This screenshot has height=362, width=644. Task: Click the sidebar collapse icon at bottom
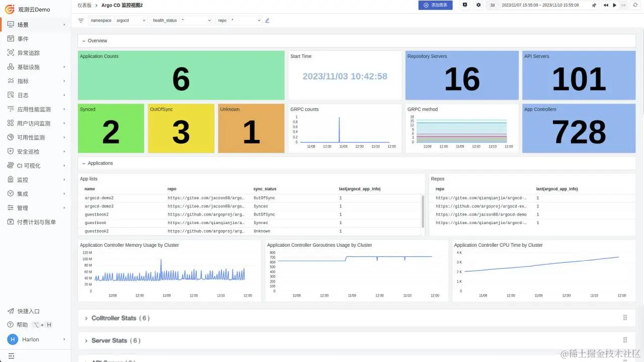[11, 356]
